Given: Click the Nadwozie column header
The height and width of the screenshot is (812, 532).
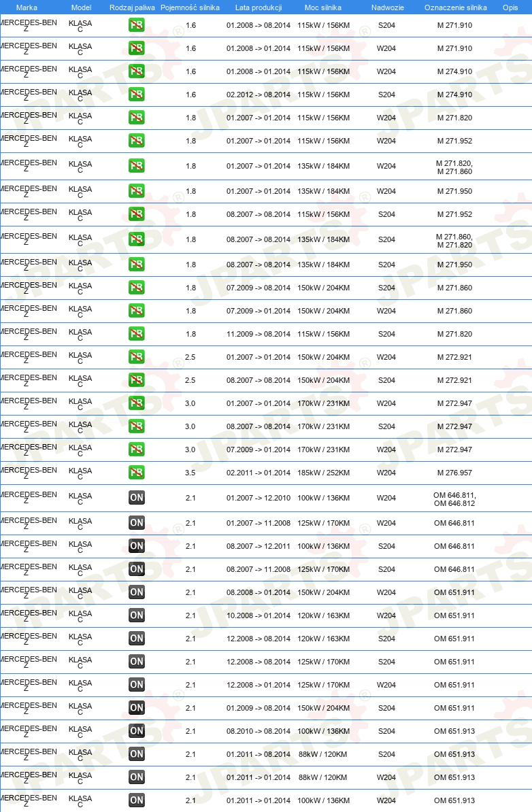Looking at the screenshot, I should pos(388,7).
